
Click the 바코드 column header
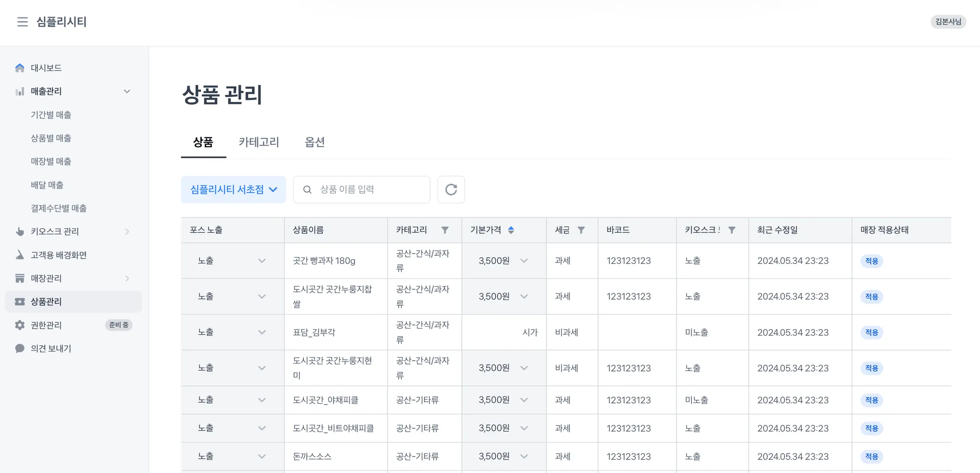coord(637,230)
